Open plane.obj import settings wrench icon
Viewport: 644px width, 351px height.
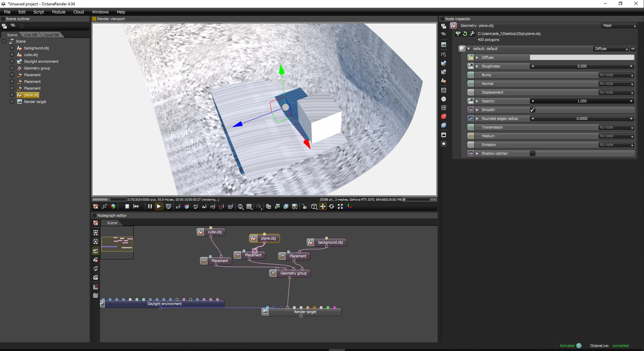[x=472, y=34]
